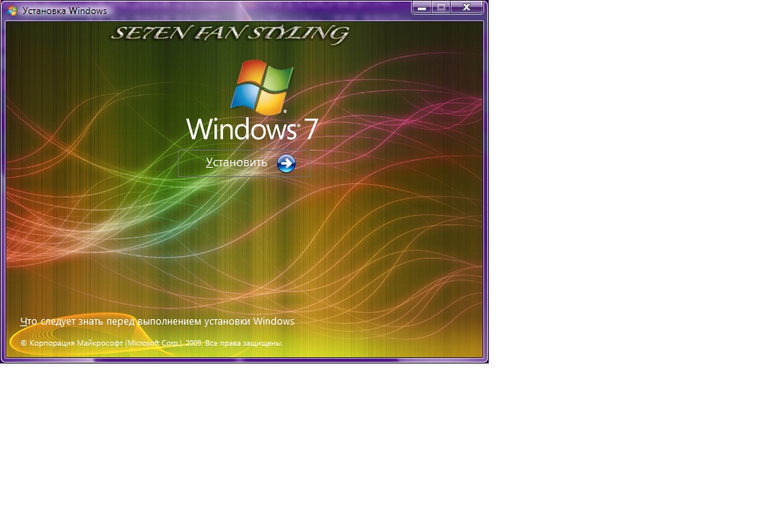Minimize the Установка Windows window
Screen dimensions: 777x532
[x=422, y=8]
